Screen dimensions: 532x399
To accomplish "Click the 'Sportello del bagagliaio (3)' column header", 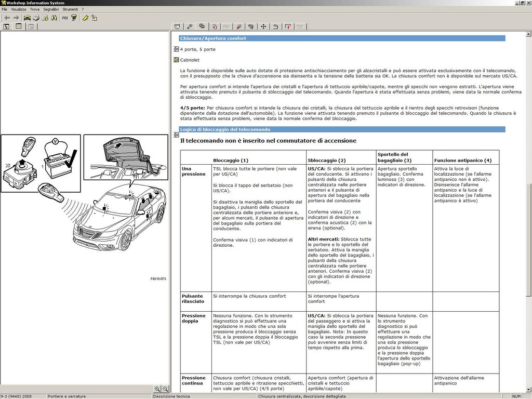I will [x=395, y=157].
